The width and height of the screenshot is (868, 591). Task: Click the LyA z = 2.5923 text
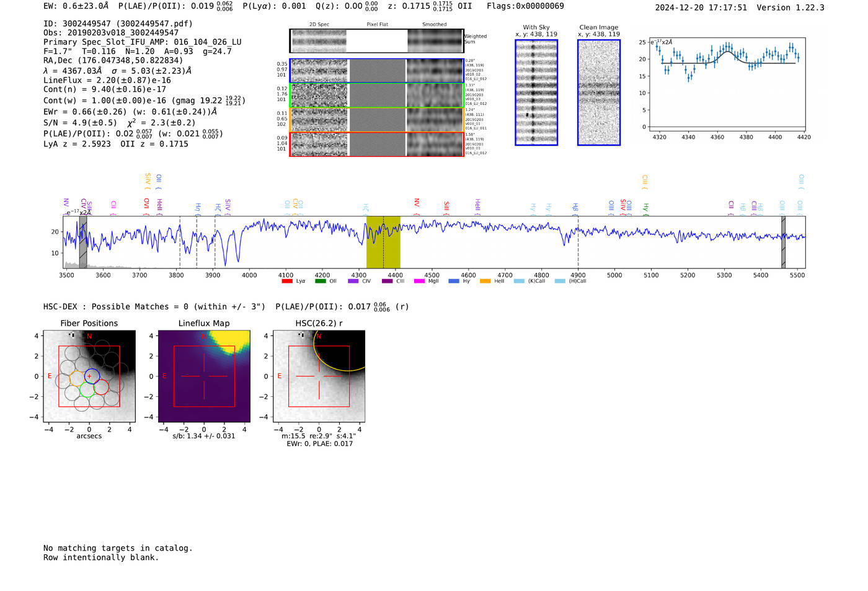tap(77, 144)
